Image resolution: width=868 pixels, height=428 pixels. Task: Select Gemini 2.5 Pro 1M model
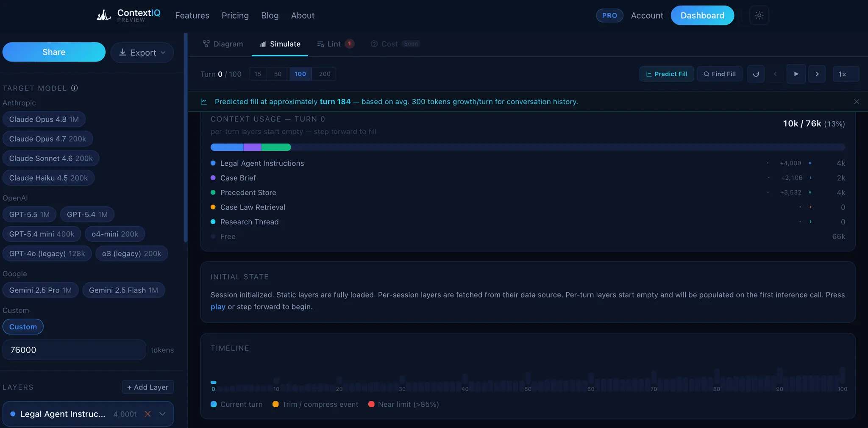tap(40, 290)
